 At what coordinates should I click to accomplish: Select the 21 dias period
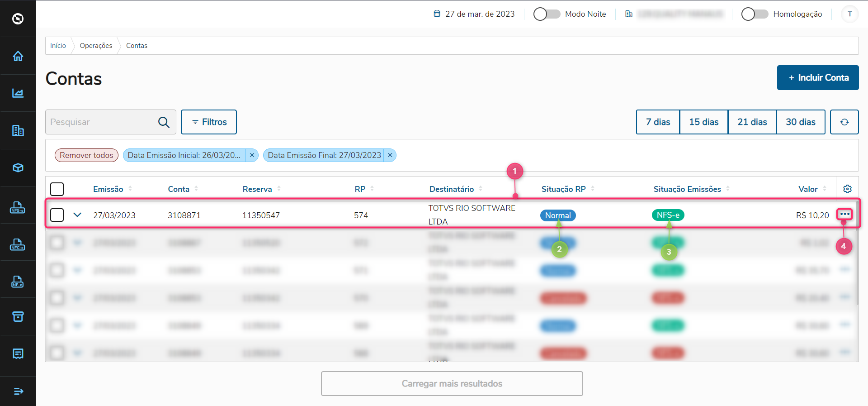752,122
